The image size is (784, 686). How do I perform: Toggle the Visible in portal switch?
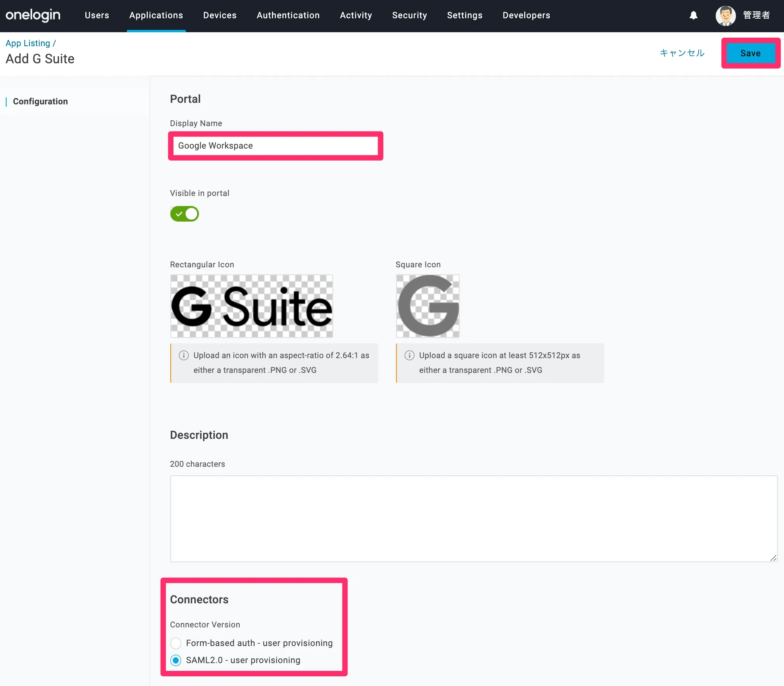pos(185,214)
